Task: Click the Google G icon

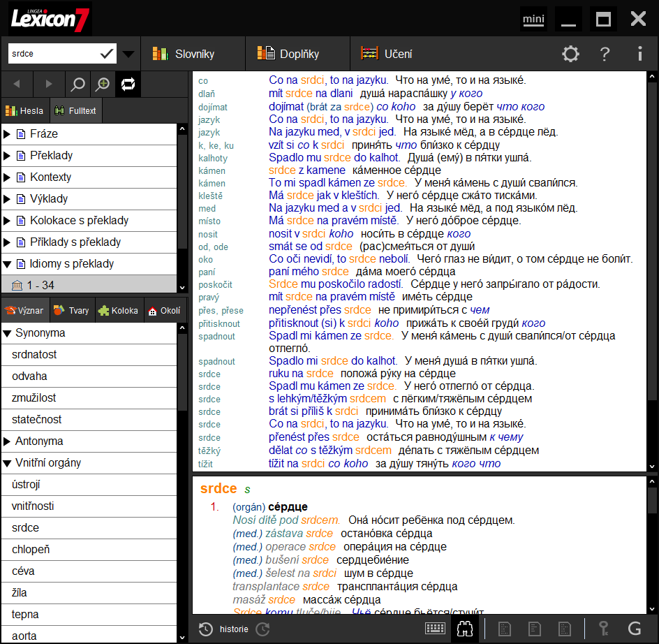Action: click(x=634, y=629)
